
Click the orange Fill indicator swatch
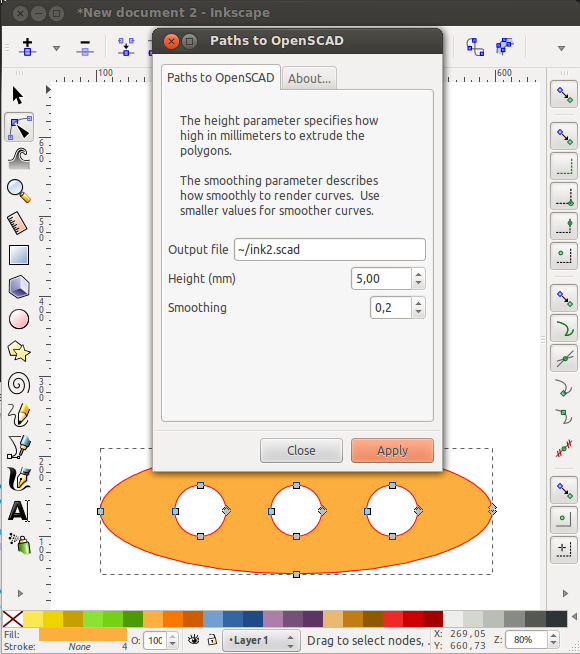coord(83,634)
